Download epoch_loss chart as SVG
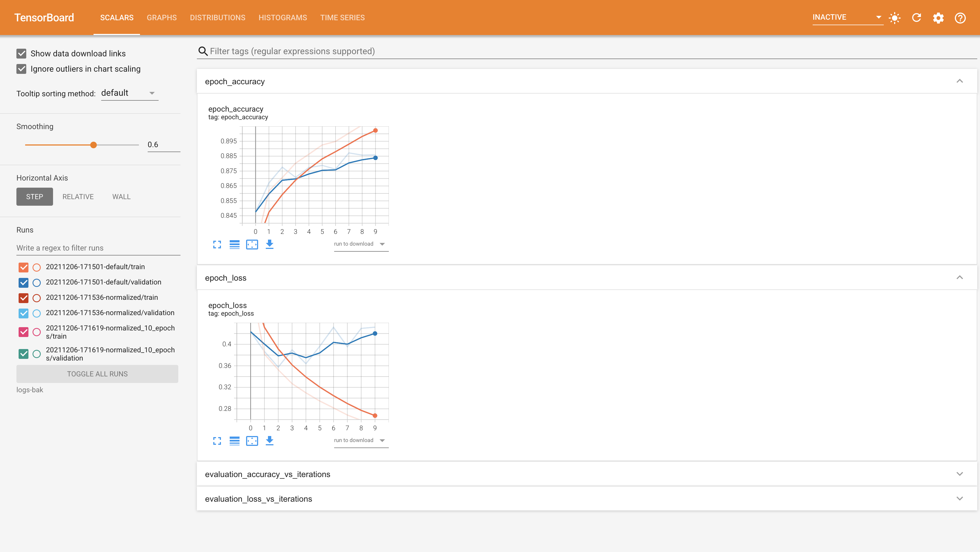The height and width of the screenshot is (552, 980). [269, 441]
